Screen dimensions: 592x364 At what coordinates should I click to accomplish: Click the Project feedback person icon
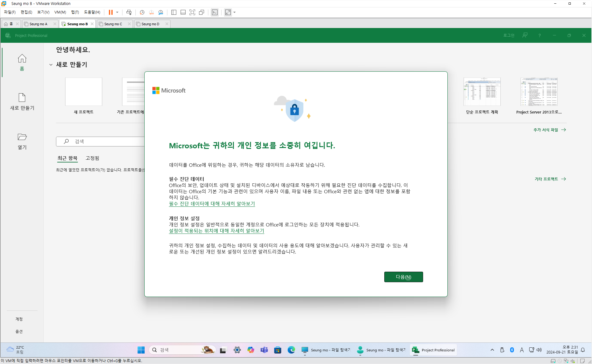[x=525, y=35]
